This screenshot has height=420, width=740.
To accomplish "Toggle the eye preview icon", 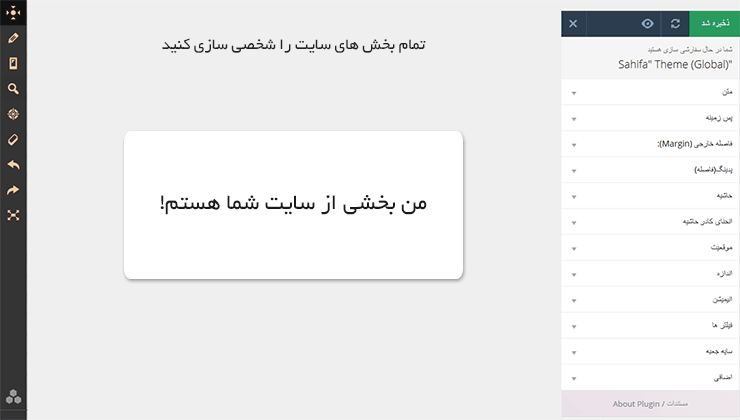I will click(648, 24).
